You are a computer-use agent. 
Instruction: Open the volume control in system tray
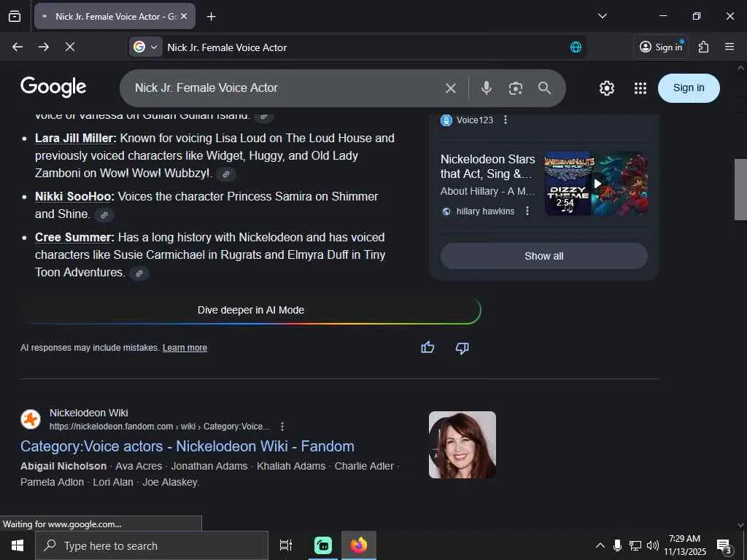[653, 545]
